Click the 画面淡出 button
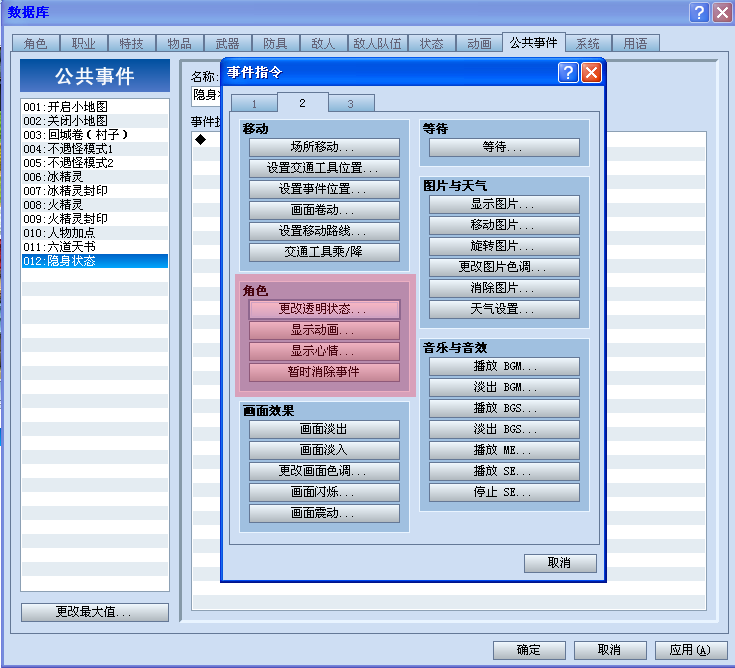This screenshot has width=735, height=668. click(x=324, y=429)
